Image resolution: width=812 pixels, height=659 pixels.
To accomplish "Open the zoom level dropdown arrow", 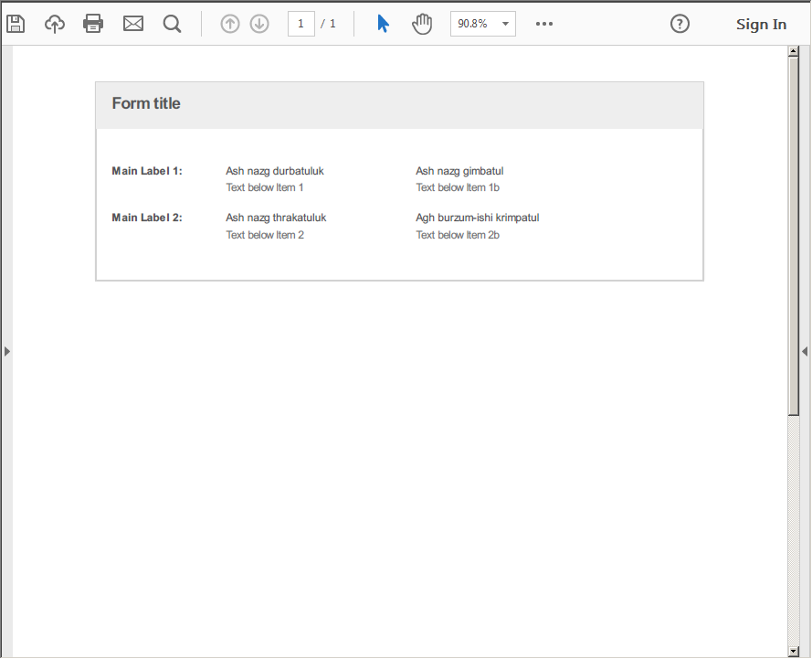I will (x=505, y=24).
